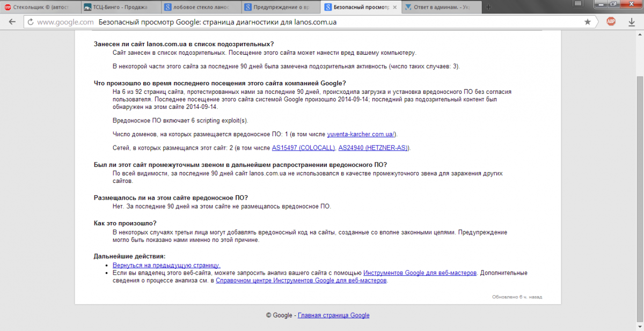Select the Предупреждение tab

coord(280,8)
